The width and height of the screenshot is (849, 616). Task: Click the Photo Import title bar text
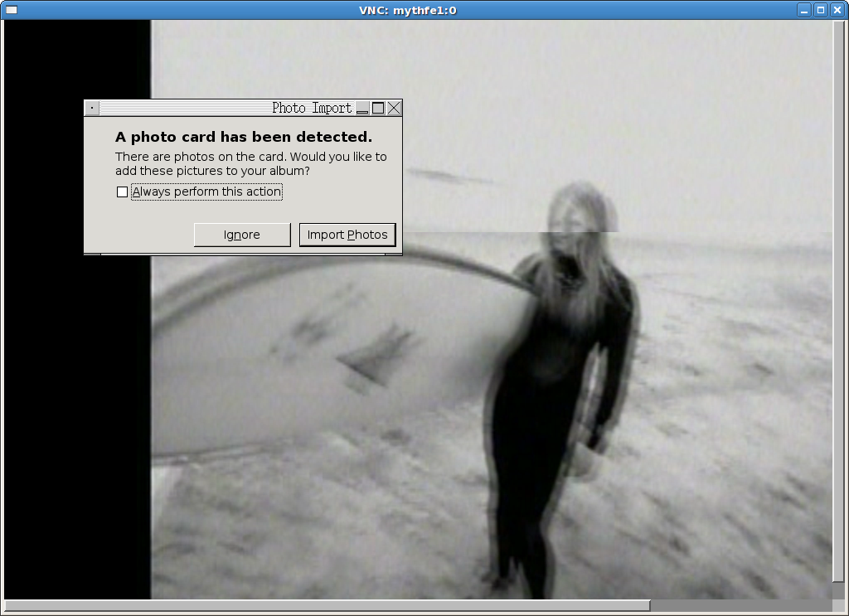click(312, 109)
